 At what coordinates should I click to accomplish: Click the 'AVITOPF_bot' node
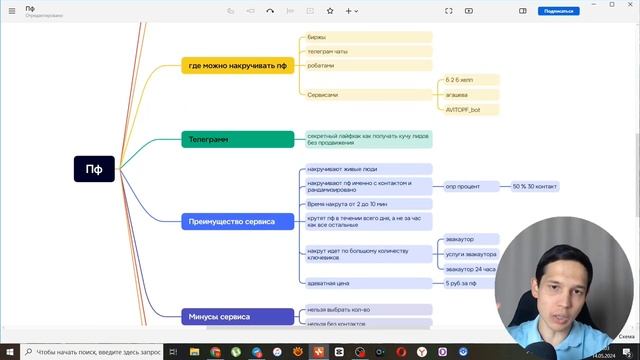pos(471,110)
